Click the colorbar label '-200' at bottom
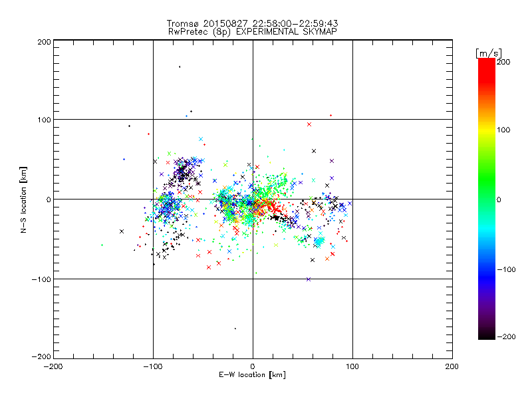Image resolution: width=532 pixels, height=399 pixels. pyautogui.click(x=506, y=336)
